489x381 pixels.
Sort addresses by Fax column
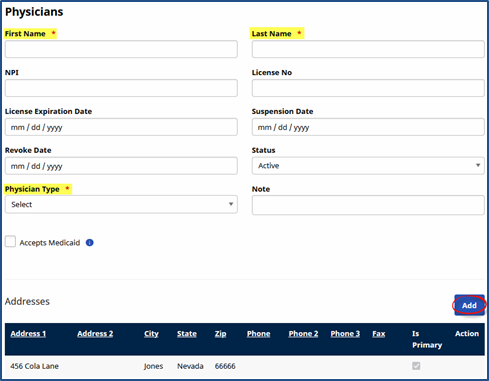point(379,334)
